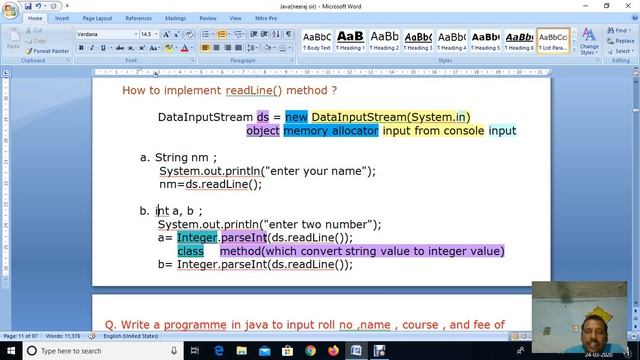Viewport: 640px width, 360px height.
Task: Open the font size dropdown
Action: tap(156, 34)
